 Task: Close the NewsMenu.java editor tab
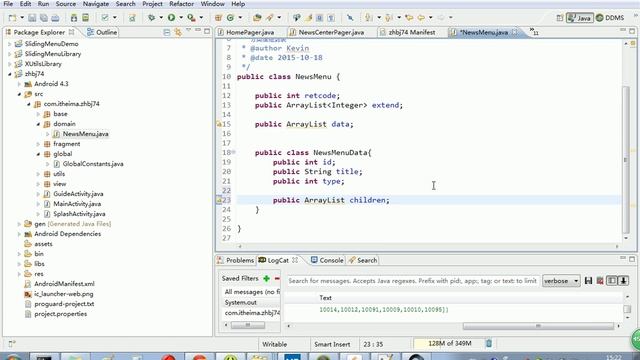tap(515, 32)
